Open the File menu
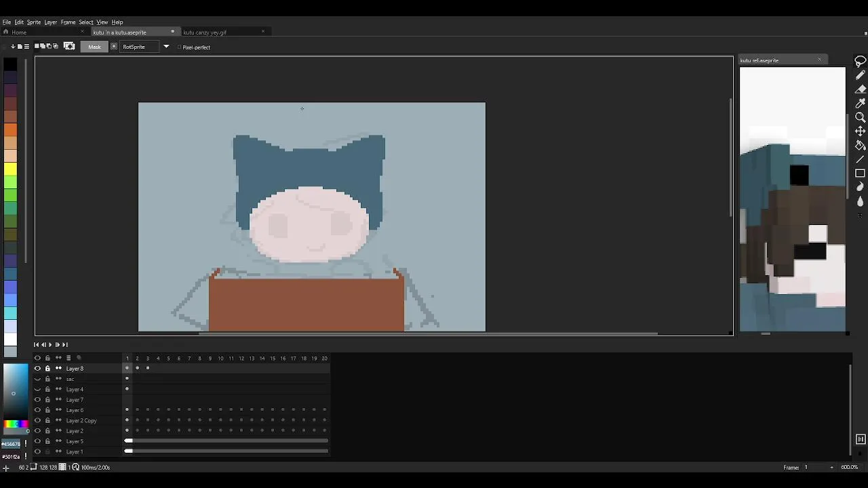Screen dimensions: 868x488 [x=6, y=22]
